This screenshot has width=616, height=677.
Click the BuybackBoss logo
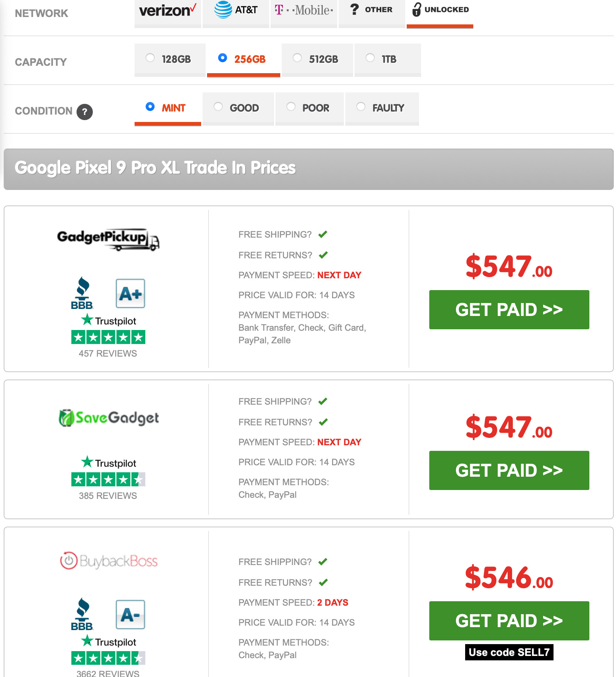point(109,561)
